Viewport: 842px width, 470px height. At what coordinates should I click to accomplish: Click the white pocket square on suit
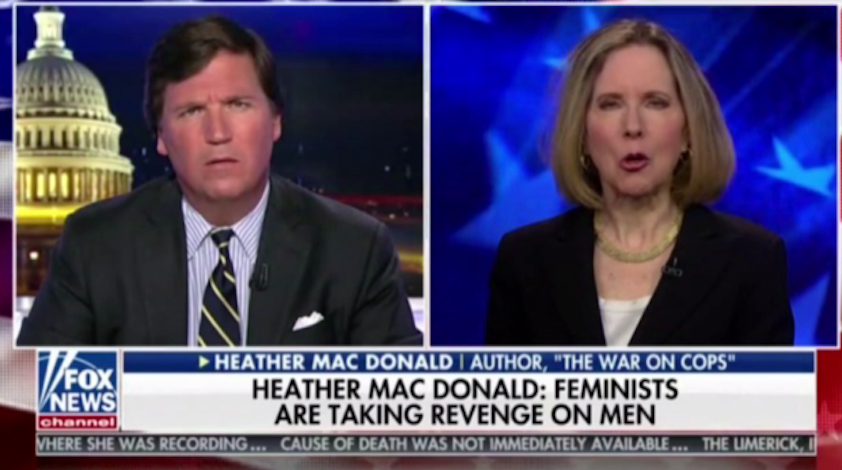click(x=308, y=321)
